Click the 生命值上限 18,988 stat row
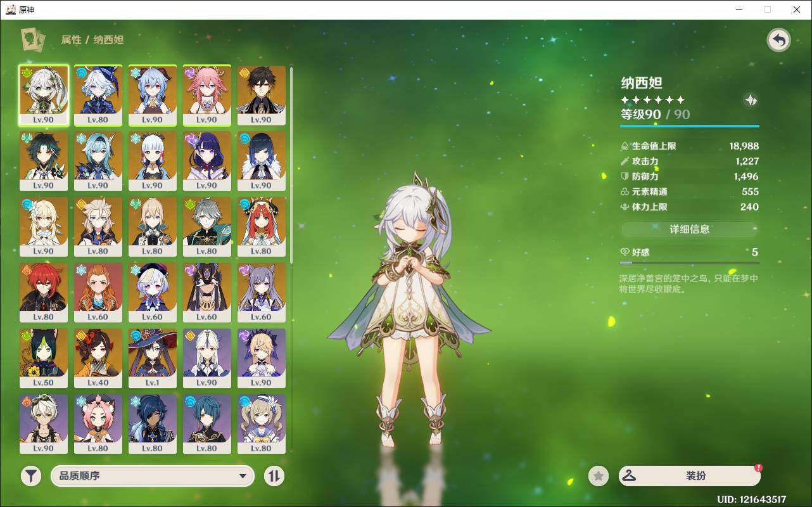812x507 pixels. click(x=689, y=146)
